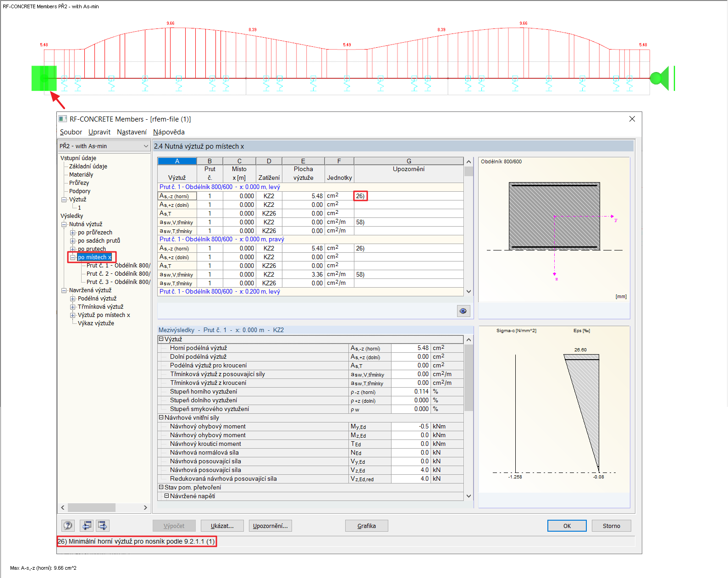Click the Sigma-c stress diagram panel
This screenshot has width=728, height=578.
pos(554,417)
